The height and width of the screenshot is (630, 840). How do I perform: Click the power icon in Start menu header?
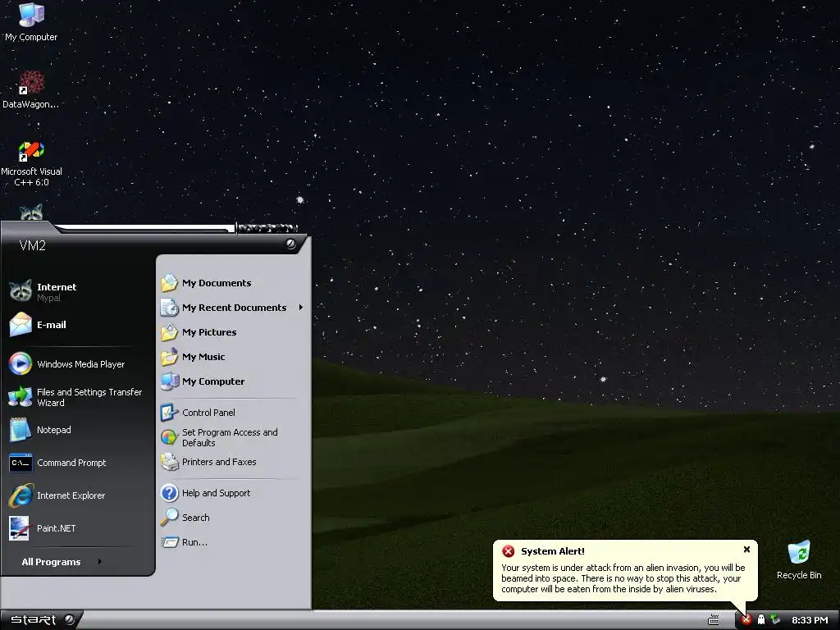click(290, 244)
